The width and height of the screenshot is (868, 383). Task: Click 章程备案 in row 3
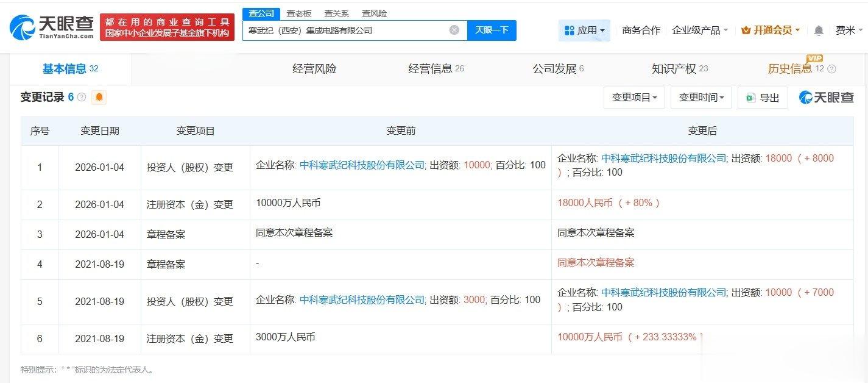166,234
